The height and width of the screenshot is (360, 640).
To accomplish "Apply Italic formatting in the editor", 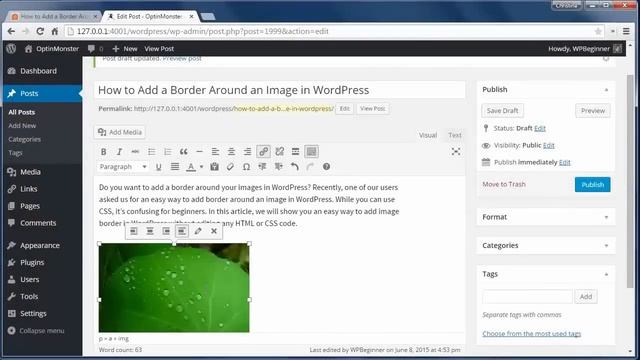I will [119, 152].
